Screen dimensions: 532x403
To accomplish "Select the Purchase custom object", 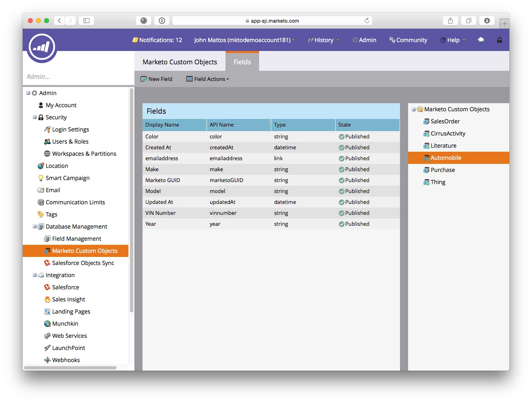I will [443, 170].
